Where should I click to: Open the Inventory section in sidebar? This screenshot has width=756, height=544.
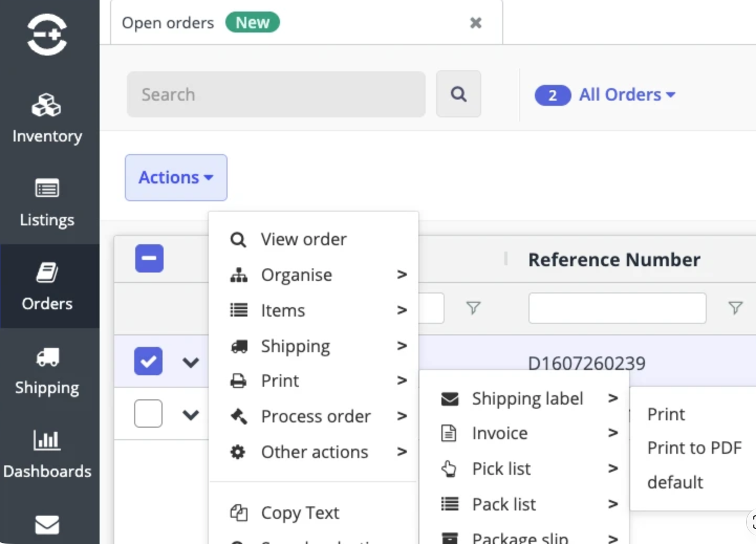point(47,118)
